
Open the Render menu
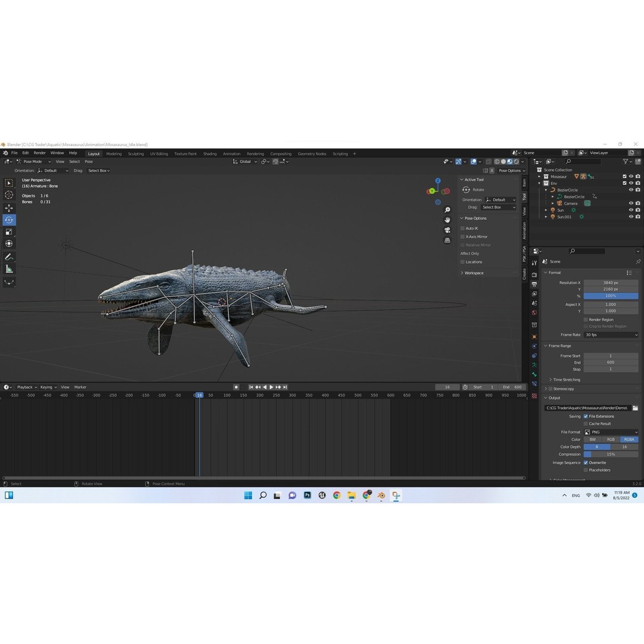tap(39, 153)
